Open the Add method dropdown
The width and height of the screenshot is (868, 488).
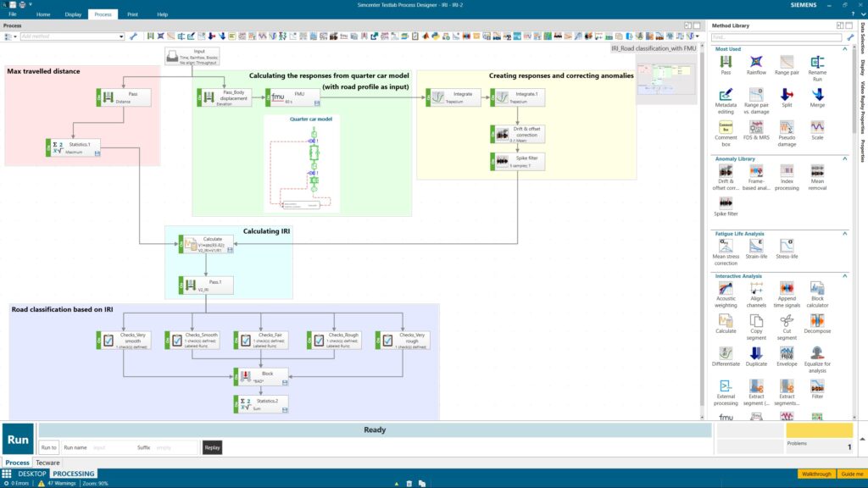(120, 36)
